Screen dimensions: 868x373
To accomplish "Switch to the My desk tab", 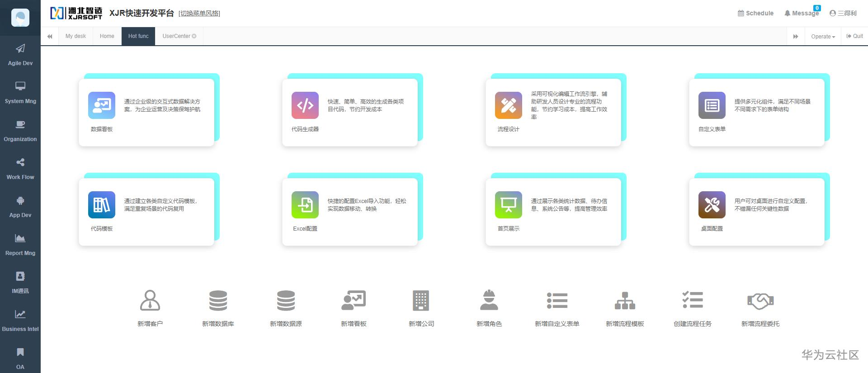I will [75, 36].
